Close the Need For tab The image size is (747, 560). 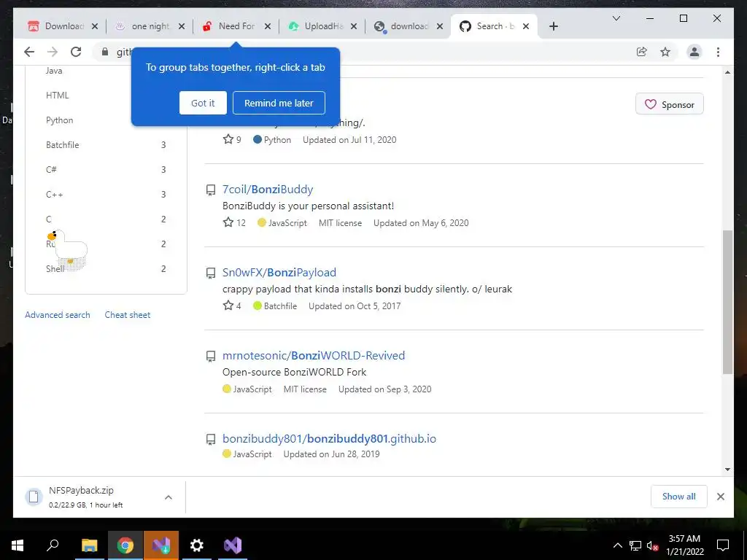point(268,27)
